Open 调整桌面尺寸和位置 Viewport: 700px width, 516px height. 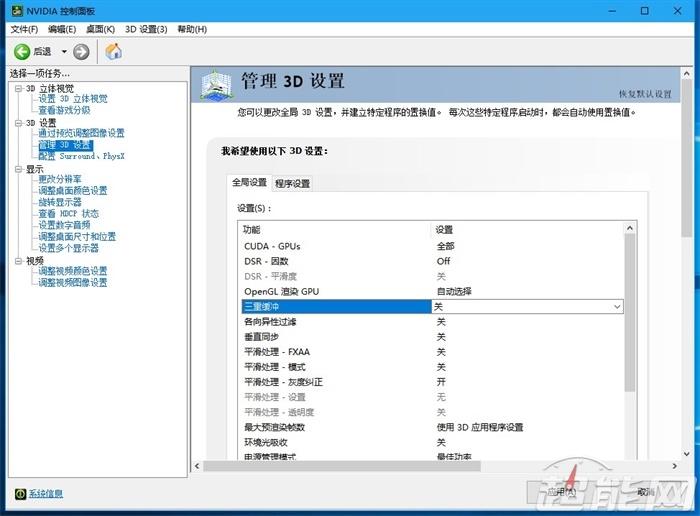pyautogui.click(x=77, y=237)
